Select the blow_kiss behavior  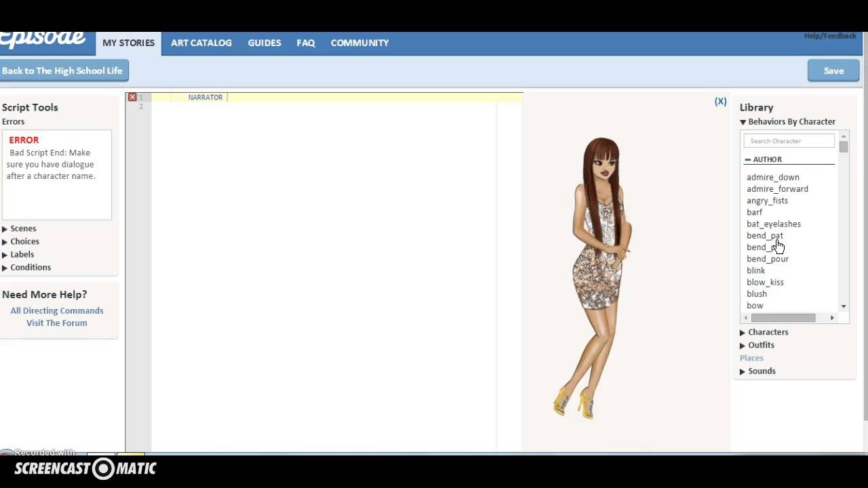coord(765,282)
